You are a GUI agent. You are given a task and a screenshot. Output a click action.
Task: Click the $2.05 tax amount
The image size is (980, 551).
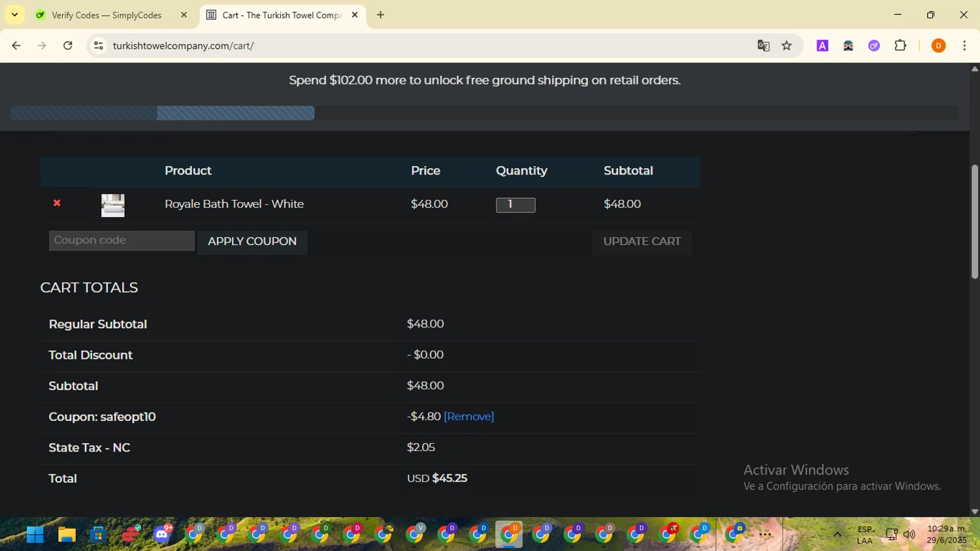click(x=421, y=448)
